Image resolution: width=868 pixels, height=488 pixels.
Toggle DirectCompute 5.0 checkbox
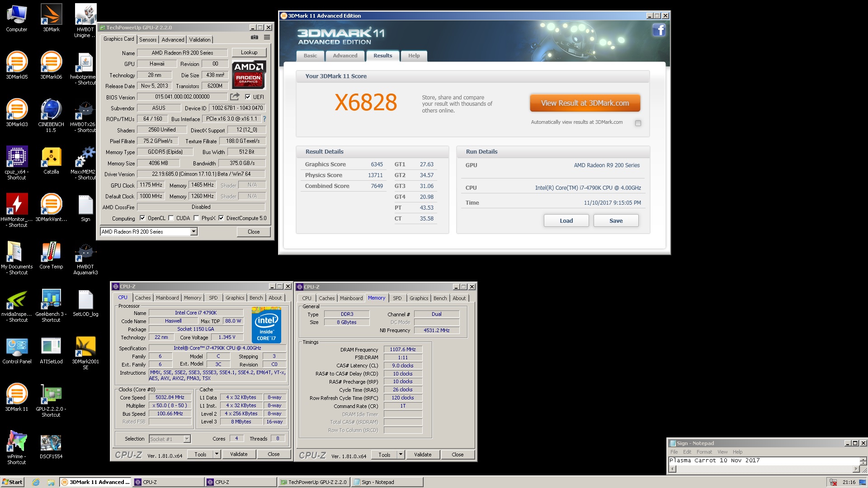coord(221,218)
